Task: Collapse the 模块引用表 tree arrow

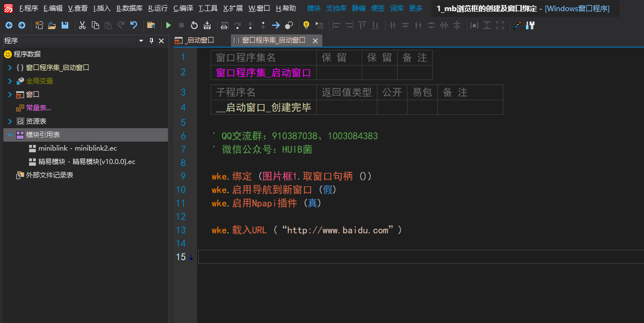Action: tap(10, 135)
